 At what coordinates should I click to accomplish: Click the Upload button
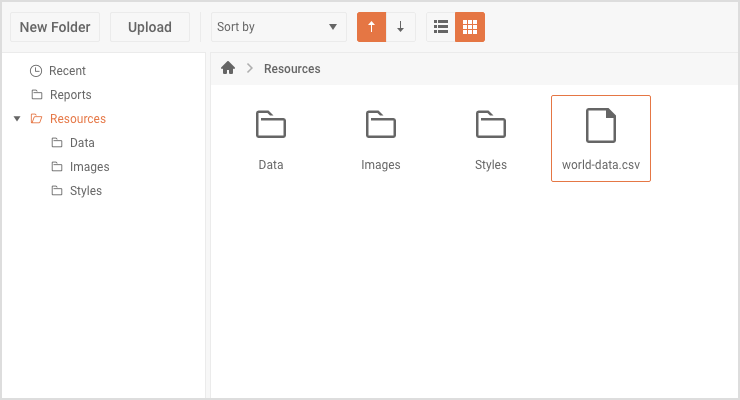coord(150,27)
